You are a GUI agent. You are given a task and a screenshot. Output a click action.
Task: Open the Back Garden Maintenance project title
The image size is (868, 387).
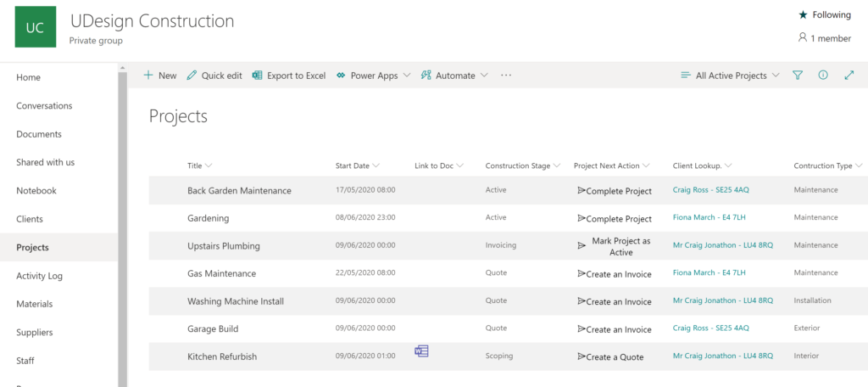239,191
